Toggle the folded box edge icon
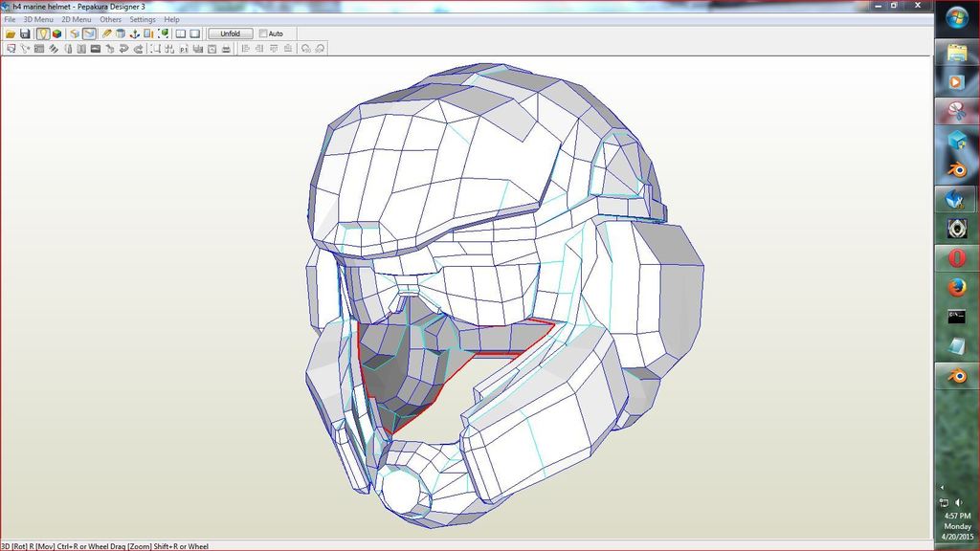 [75, 33]
